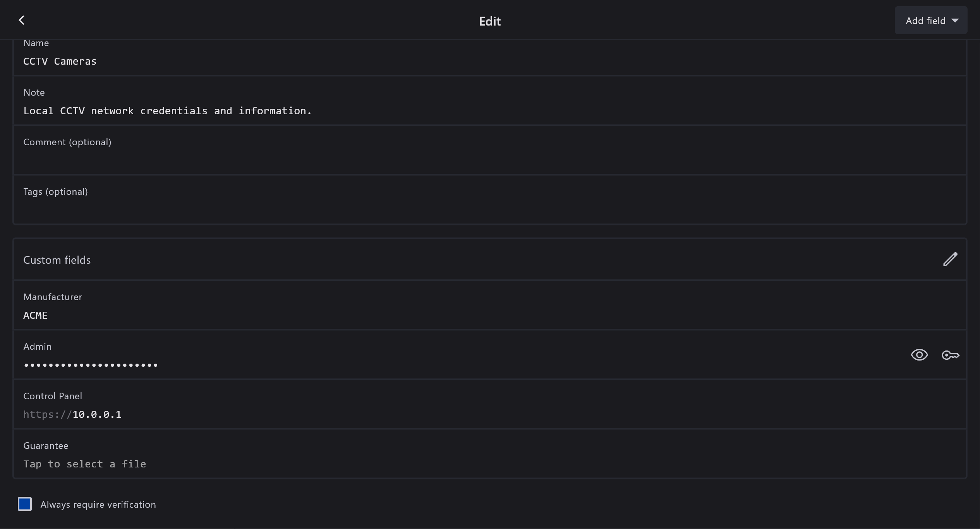Enable the Always require verification checkbox
980x529 pixels.
[x=25, y=504]
